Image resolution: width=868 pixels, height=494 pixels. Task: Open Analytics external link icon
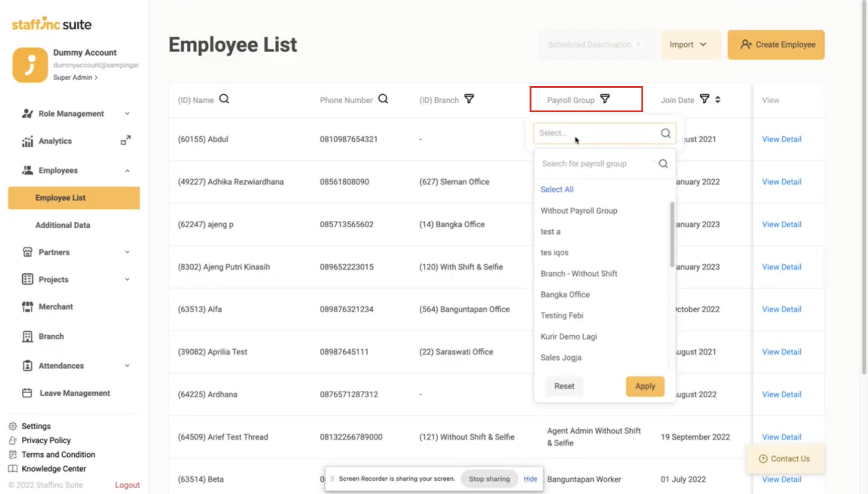[125, 141]
